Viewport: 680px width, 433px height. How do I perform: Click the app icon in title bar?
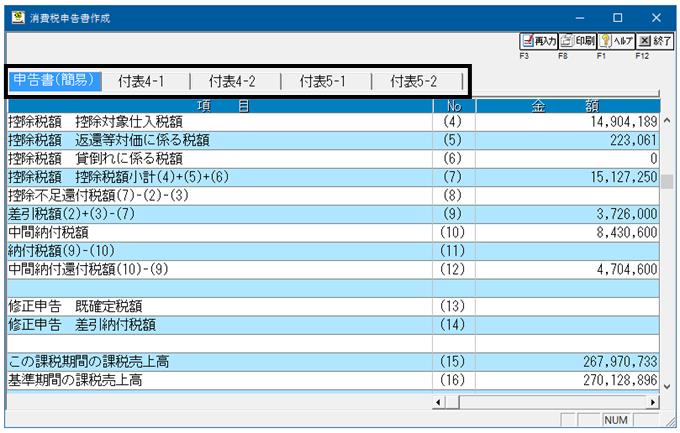pyautogui.click(x=18, y=17)
